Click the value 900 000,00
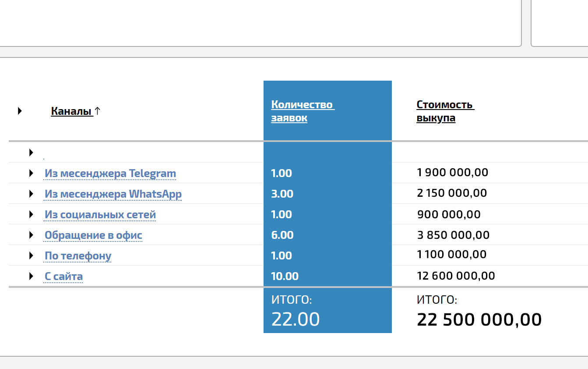 pyautogui.click(x=449, y=215)
